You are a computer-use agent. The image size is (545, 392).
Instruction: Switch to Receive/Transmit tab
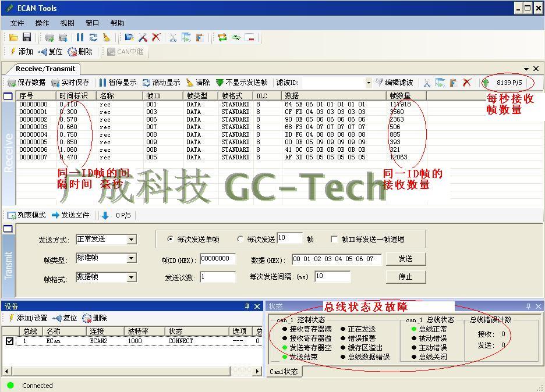pos(45,69)
